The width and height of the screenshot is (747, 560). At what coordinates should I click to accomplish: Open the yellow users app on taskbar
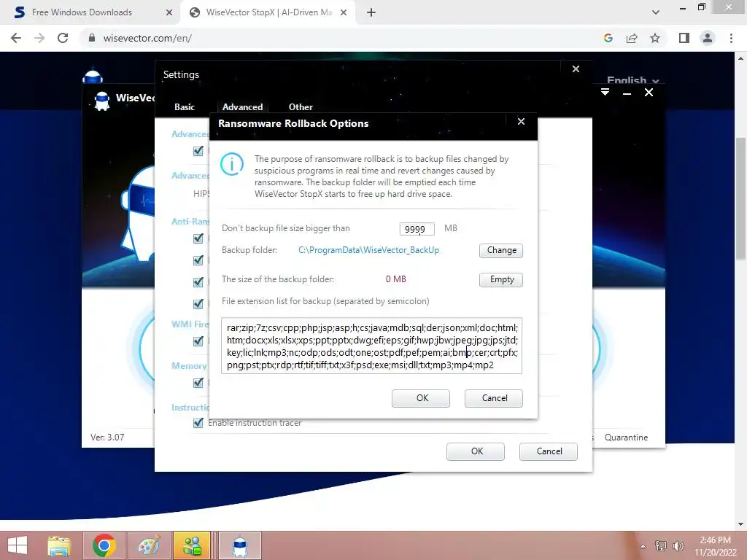coord(193,545)
